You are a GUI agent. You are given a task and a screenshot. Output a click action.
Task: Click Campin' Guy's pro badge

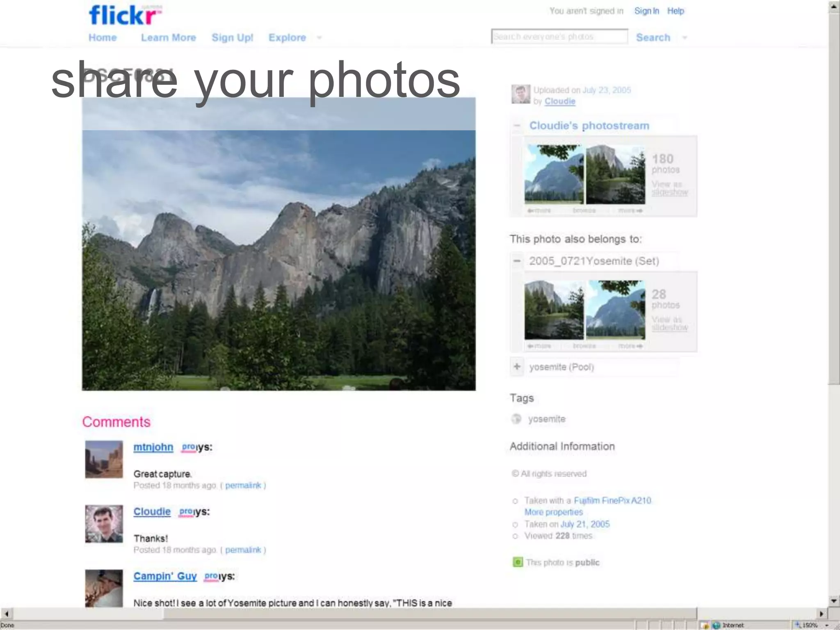211,576
